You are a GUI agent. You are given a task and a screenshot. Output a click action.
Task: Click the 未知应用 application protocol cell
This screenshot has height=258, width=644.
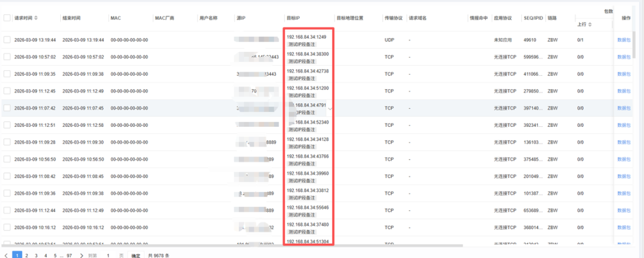click(502, 40)
